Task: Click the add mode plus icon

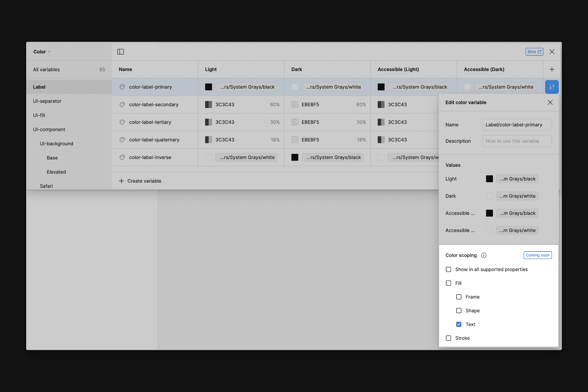Action: 552,69
